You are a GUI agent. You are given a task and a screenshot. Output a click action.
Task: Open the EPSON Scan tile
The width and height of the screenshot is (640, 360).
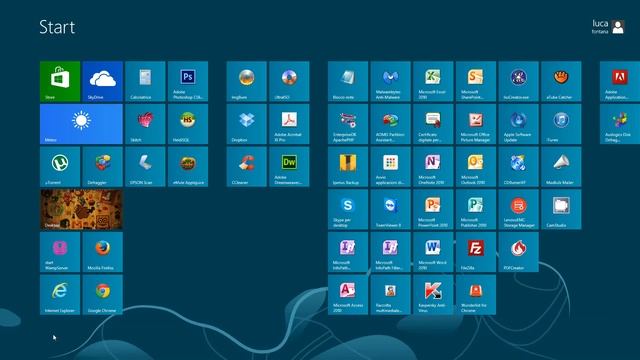click(145, 167)
